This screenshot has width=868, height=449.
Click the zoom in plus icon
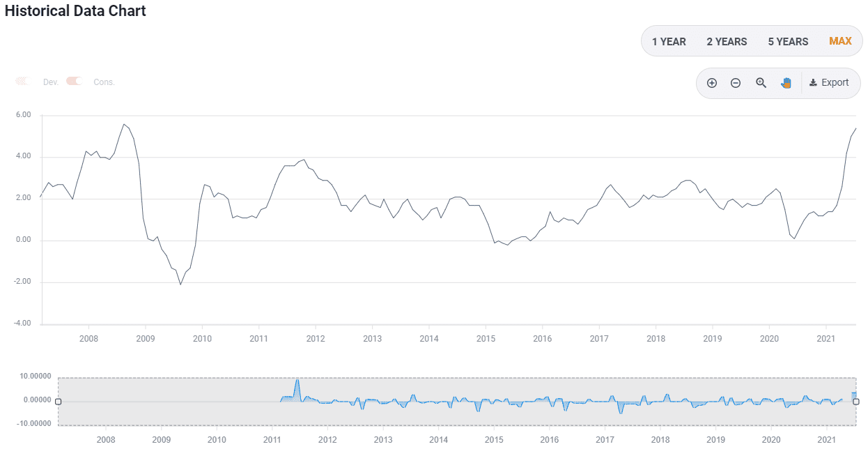[x=711, y=83]
